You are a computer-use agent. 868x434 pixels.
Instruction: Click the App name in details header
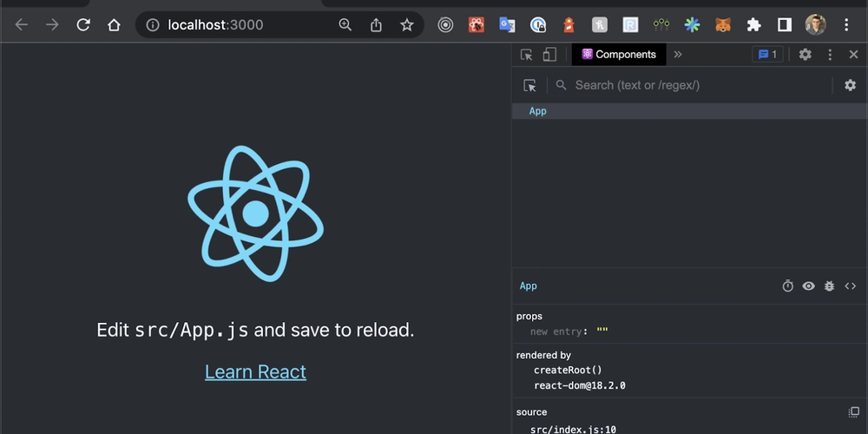click(528, 286)
